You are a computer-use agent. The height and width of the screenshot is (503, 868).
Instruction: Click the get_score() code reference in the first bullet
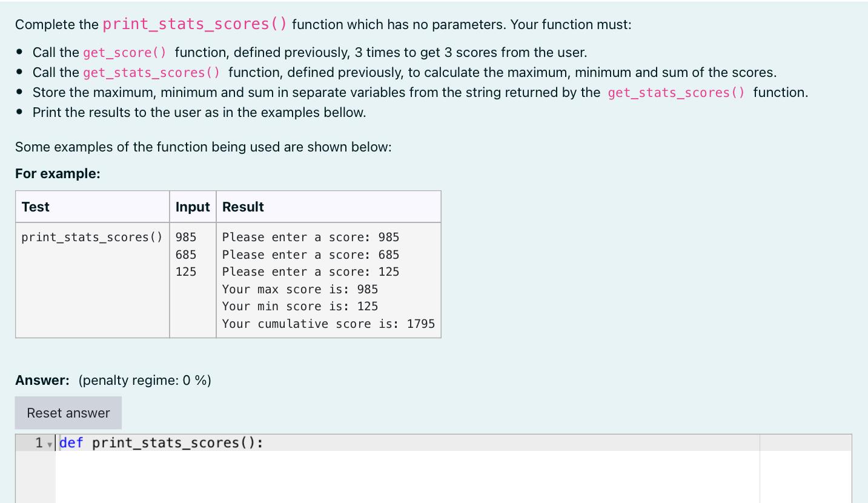124,53
